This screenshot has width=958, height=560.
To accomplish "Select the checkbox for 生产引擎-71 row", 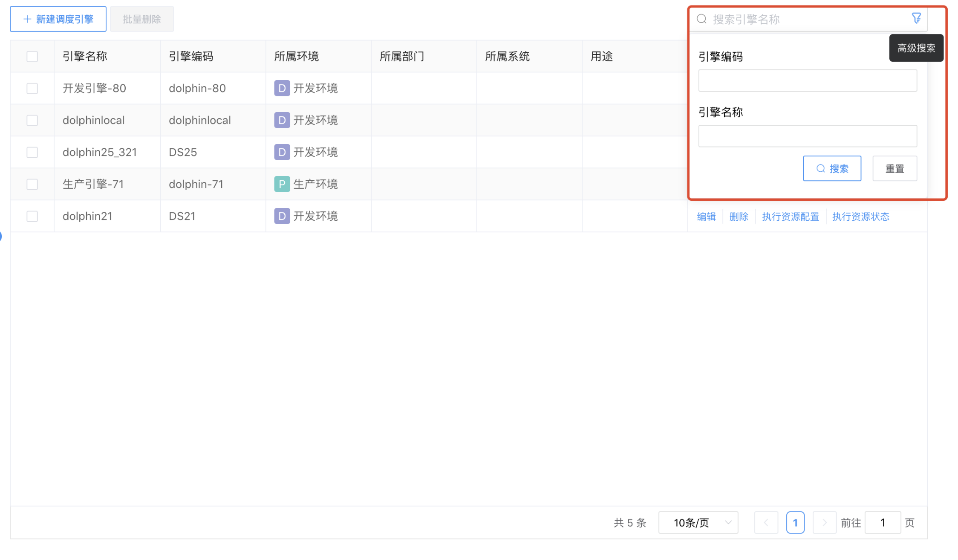I will tap(32, 184).
